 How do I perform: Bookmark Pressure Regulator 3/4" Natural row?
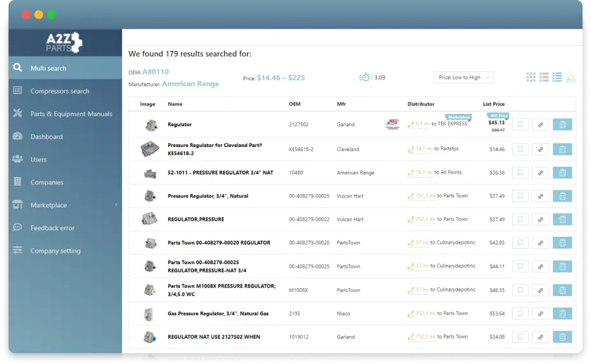(x=520, y=196)
